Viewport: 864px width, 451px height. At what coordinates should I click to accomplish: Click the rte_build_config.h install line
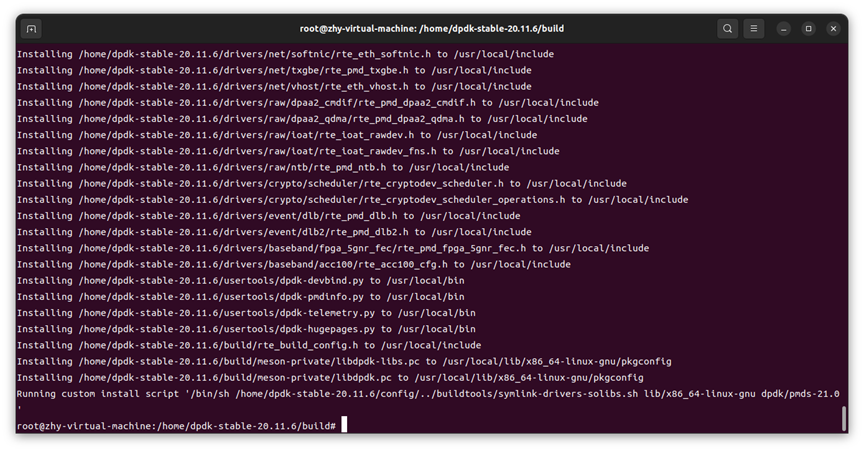tap(248, 345)
